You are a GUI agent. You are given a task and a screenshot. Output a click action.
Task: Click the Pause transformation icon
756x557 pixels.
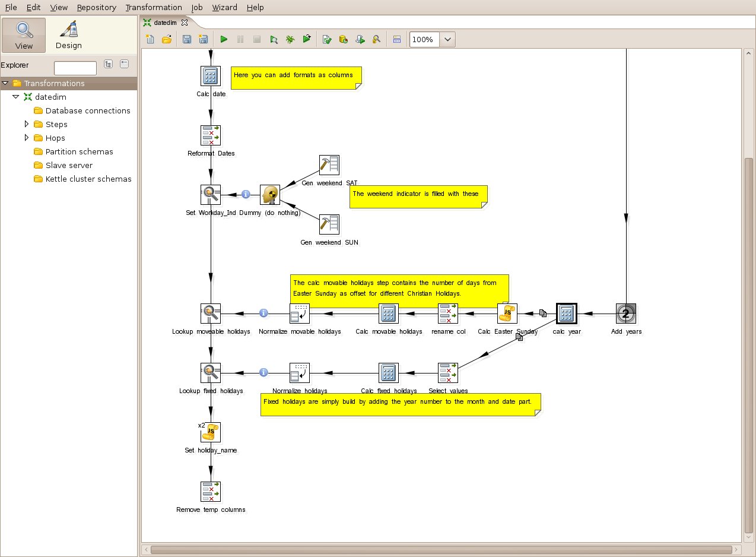[x=240, y=40]
